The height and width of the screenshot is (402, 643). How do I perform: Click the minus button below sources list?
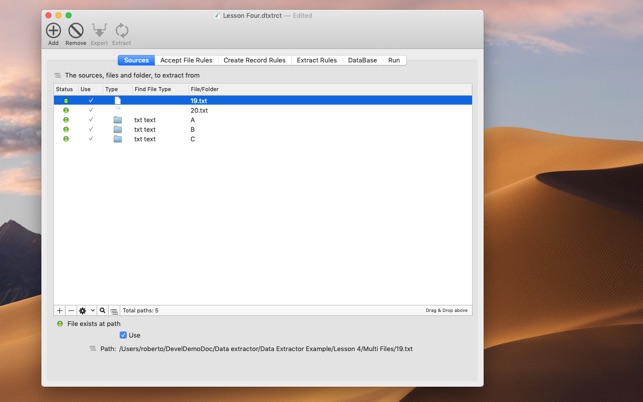pyautogui.click(x=71, y=311)
